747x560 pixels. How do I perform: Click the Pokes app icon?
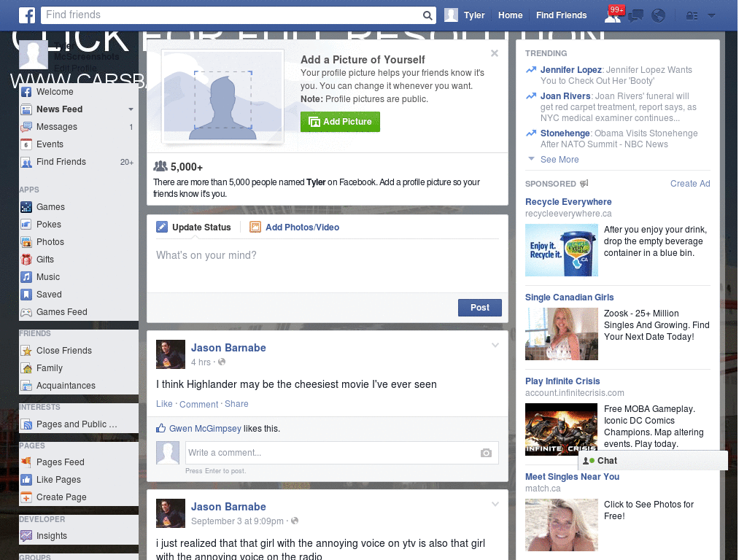(26, 225)
